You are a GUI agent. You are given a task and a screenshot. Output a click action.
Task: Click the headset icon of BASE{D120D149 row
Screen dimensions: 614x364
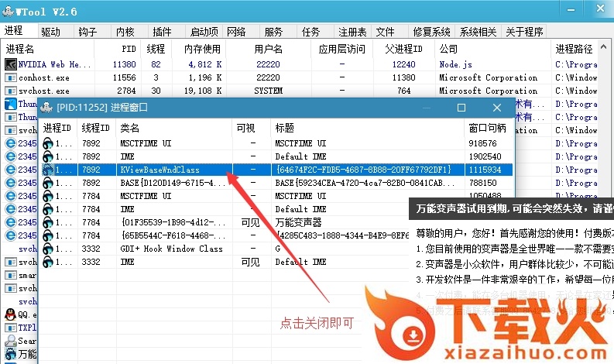[48, 183]
